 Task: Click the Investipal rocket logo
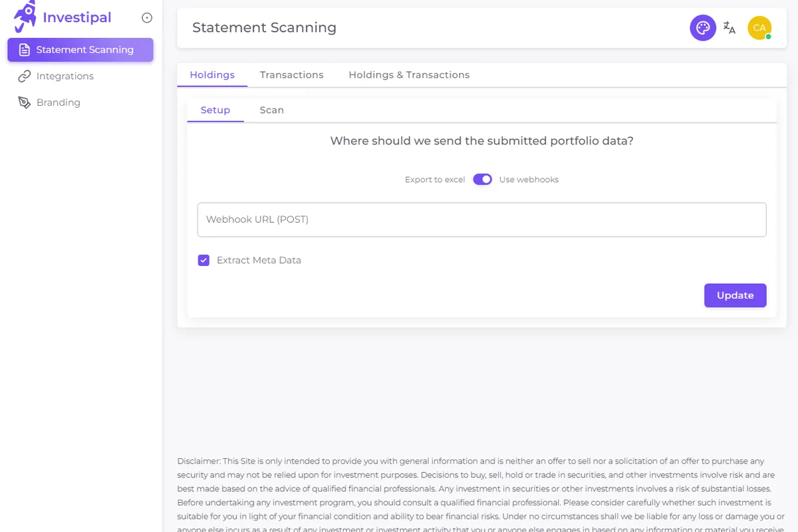25,17
